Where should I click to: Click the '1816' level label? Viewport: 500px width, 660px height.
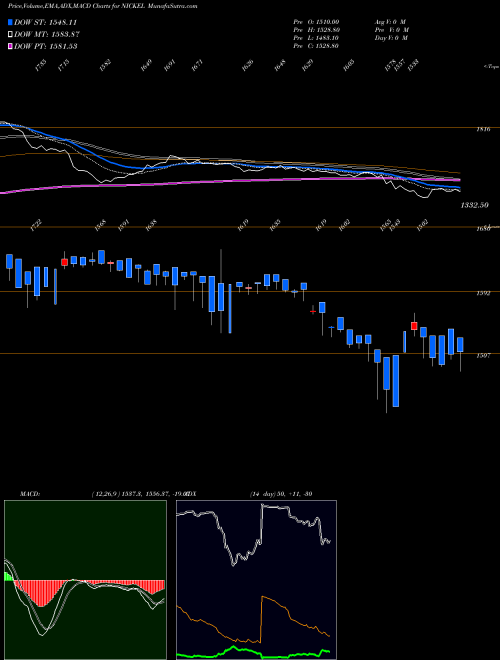coord(483,129)
